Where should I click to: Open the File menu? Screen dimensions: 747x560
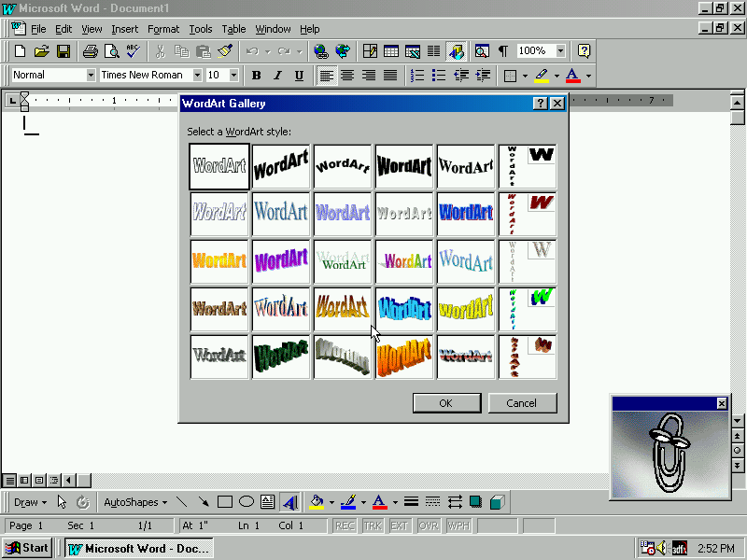click(38, 29)
